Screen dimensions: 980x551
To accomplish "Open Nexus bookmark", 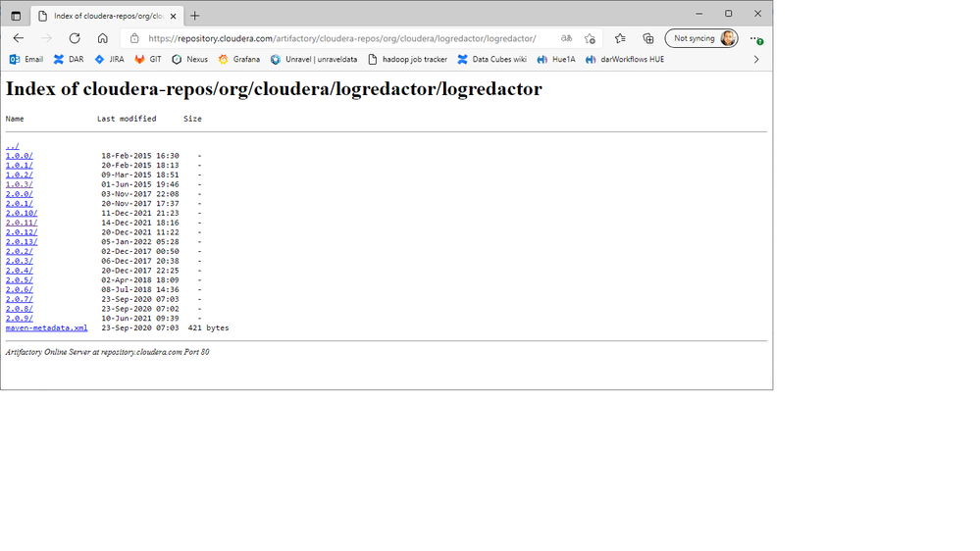I will coord(189,60).
